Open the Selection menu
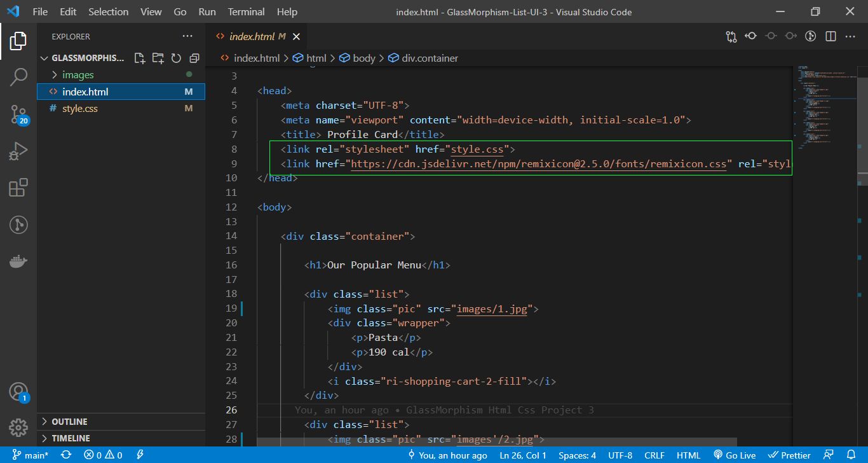 point(108,11)
